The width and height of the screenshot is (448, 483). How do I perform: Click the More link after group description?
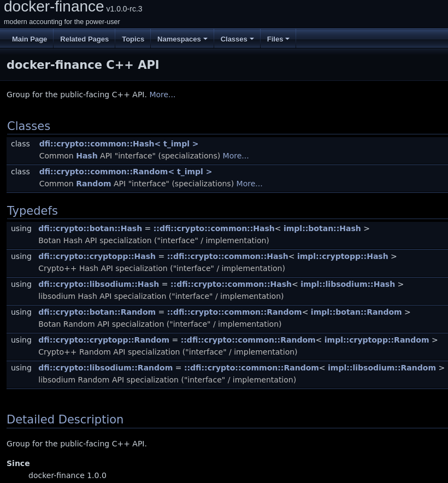[162, 95]
